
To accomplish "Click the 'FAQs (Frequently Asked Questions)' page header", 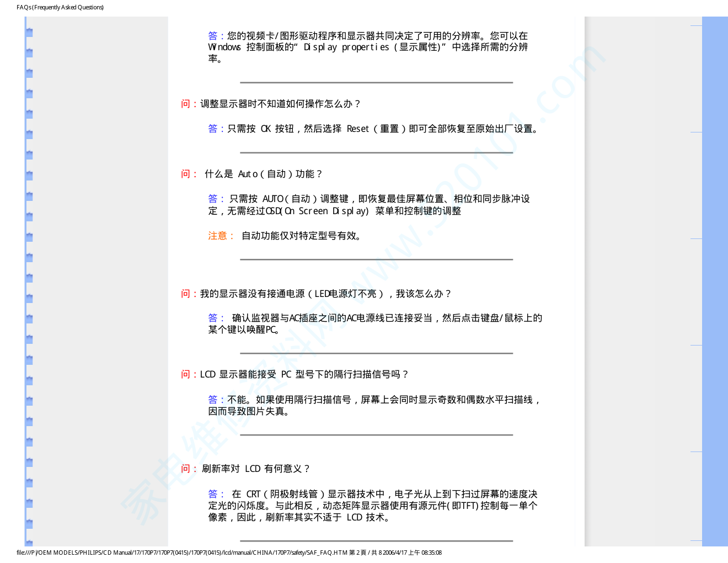I will [x=60, y=7].
